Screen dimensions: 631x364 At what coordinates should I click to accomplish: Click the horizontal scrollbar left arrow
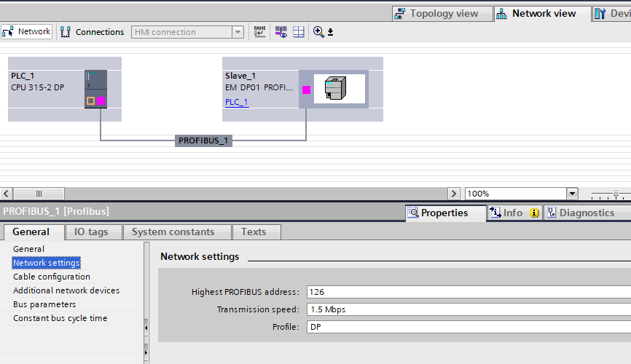6,194
